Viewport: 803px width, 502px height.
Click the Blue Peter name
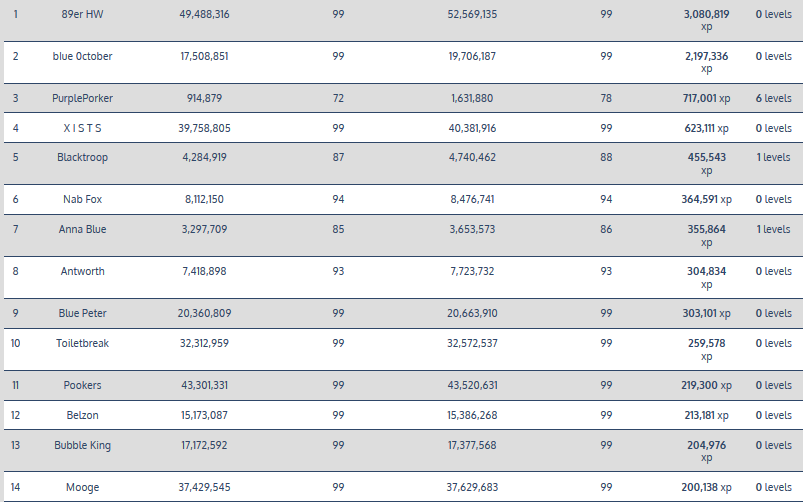pyautogui.click(x=82, y=313)
